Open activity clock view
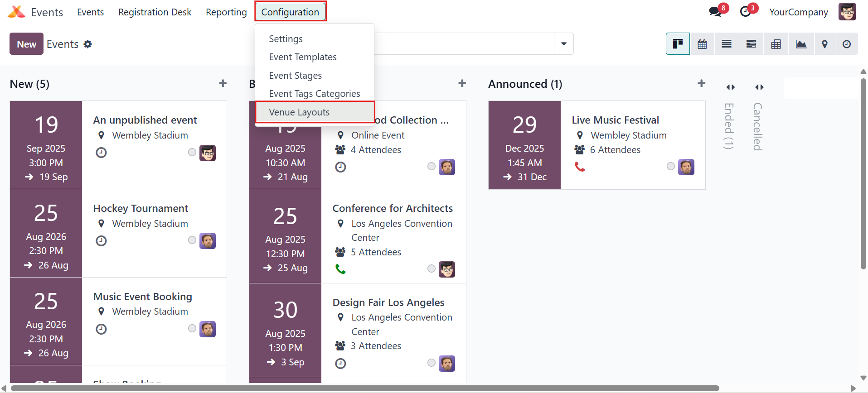868x393 pixels. click(x=847, y=44)
